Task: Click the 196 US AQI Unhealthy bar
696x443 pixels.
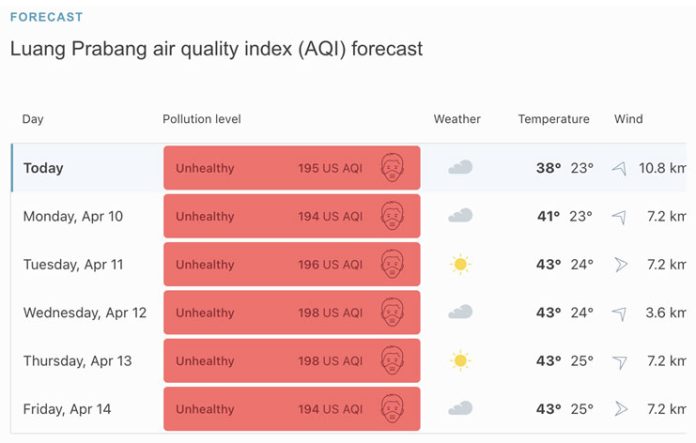Action: tap(292, 264)
